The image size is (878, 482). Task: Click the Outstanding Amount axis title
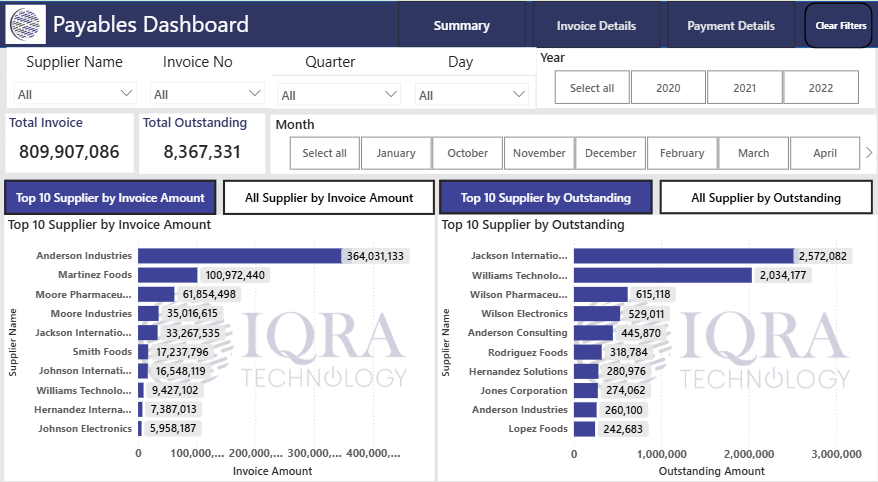712,471
